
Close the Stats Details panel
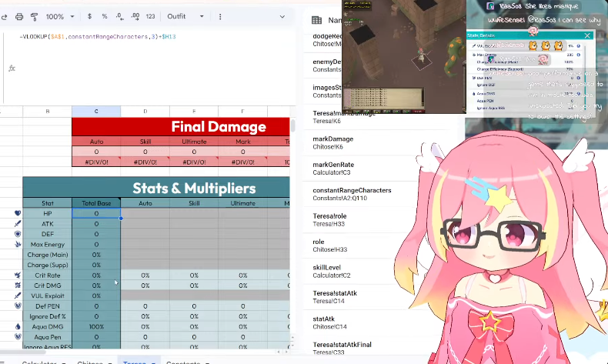(587, 35)
